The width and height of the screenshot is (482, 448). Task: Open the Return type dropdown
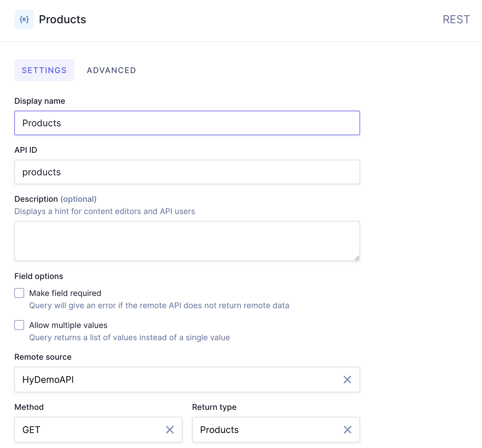276,430
